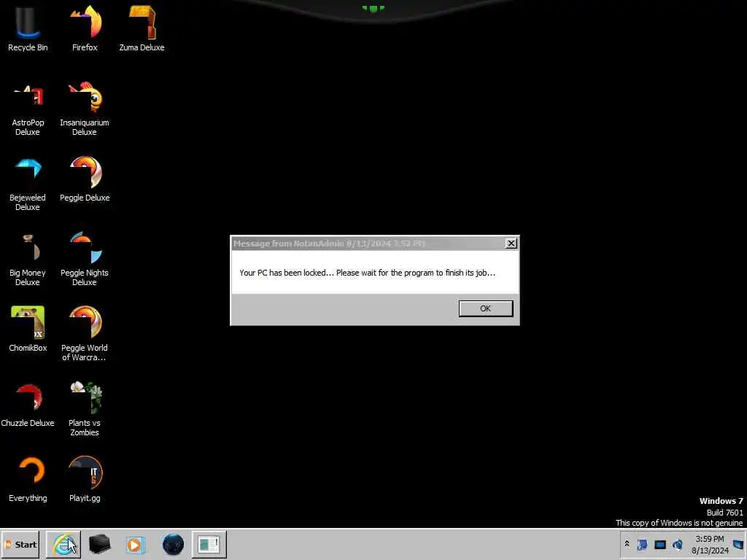Select the ChomikBox desktop icon
The image size is (747, 560).
point(28,329)
